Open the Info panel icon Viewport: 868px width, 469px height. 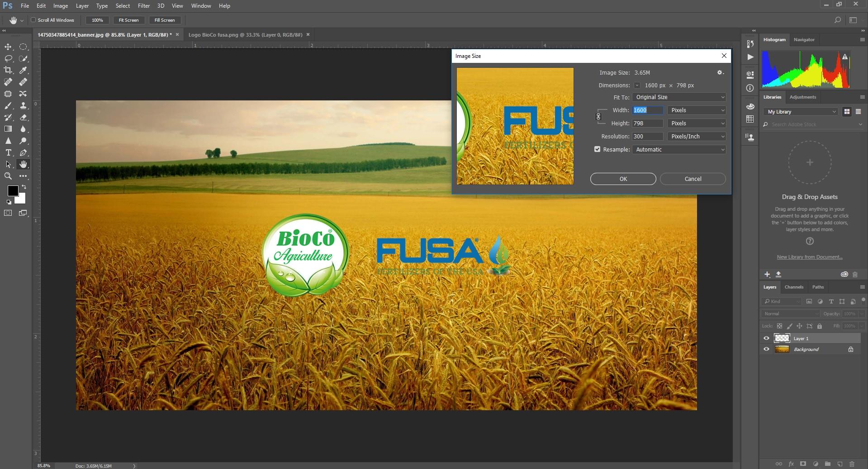[x=750, y=88]
